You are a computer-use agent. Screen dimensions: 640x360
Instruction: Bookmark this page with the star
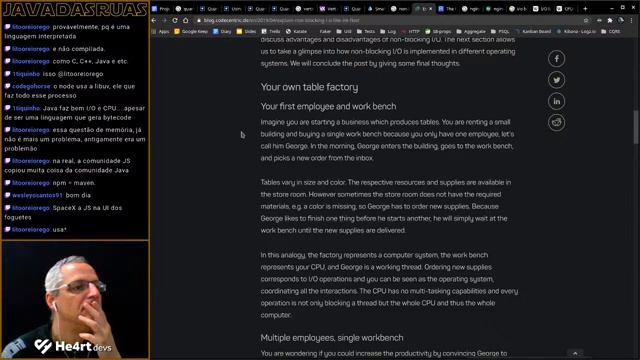click(586, 20)
